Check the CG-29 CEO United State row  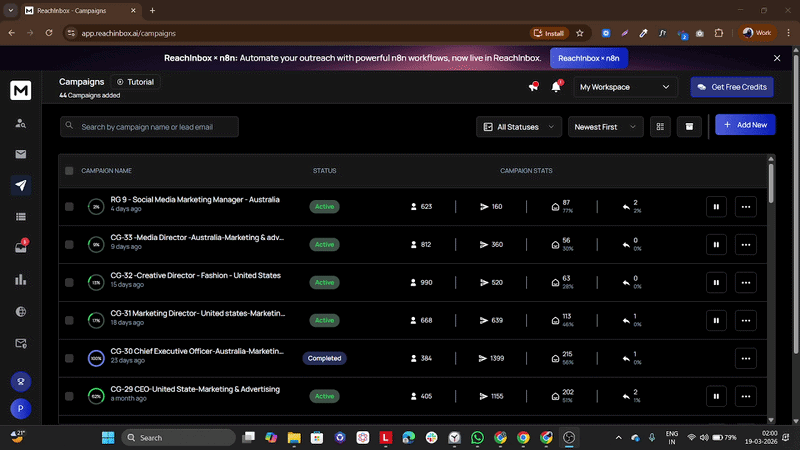69,396
